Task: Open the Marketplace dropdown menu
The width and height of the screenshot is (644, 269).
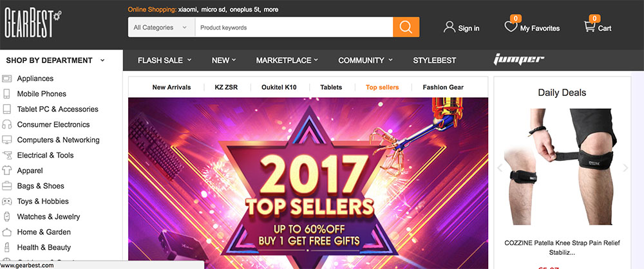Action: (287, 60)
